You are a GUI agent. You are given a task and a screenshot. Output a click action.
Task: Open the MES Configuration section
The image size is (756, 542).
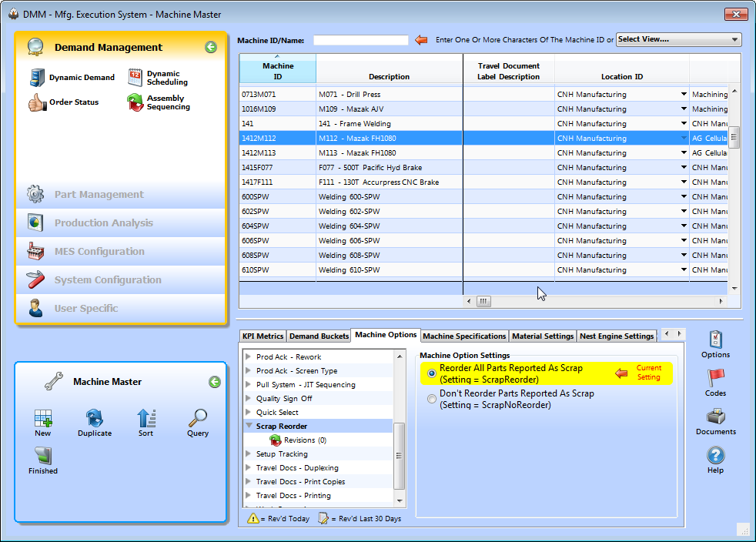click(121, 251)
